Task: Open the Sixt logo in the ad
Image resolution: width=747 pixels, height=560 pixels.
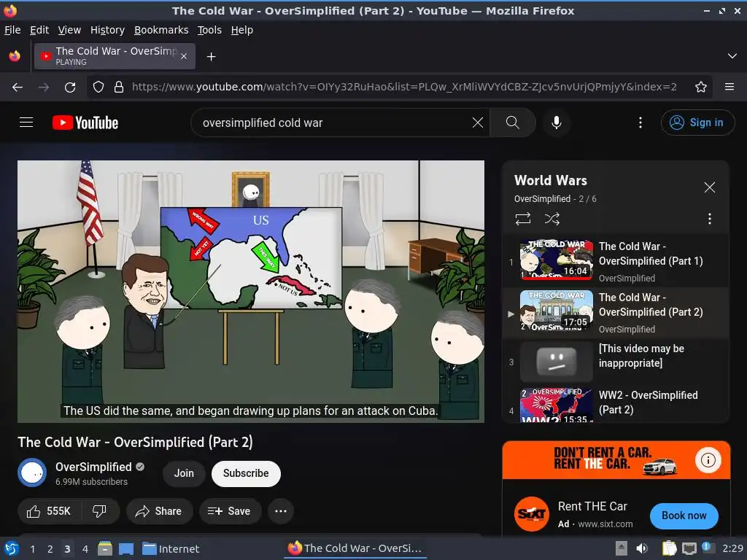Action: coord(531,514)
